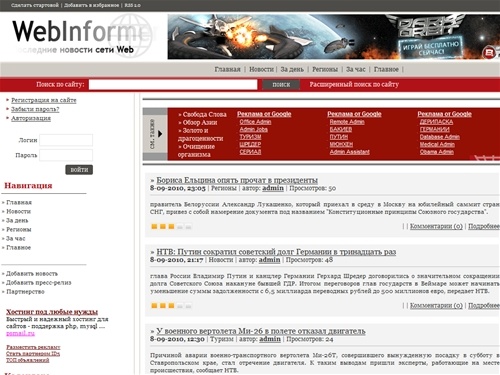Click 'Добавить пресс-релиз' sidebar link
500x375 pixels.
[38, 283]
